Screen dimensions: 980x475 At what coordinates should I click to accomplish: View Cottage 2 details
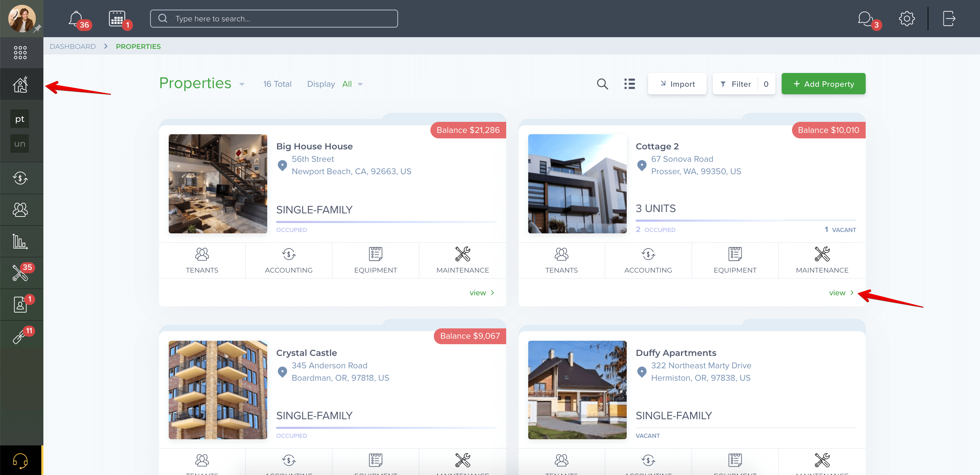coord(841,293)
